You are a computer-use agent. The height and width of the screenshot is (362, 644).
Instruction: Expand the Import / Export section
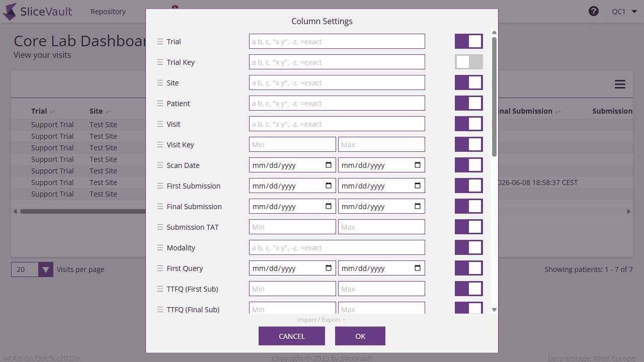[321, 320]
